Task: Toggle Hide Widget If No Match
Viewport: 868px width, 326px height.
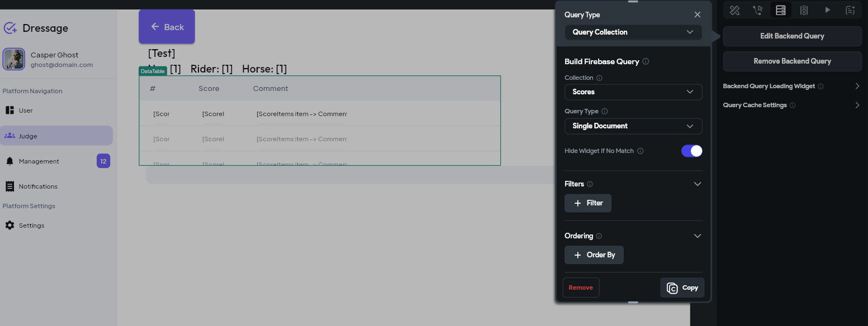Action: tap(691, 151)
